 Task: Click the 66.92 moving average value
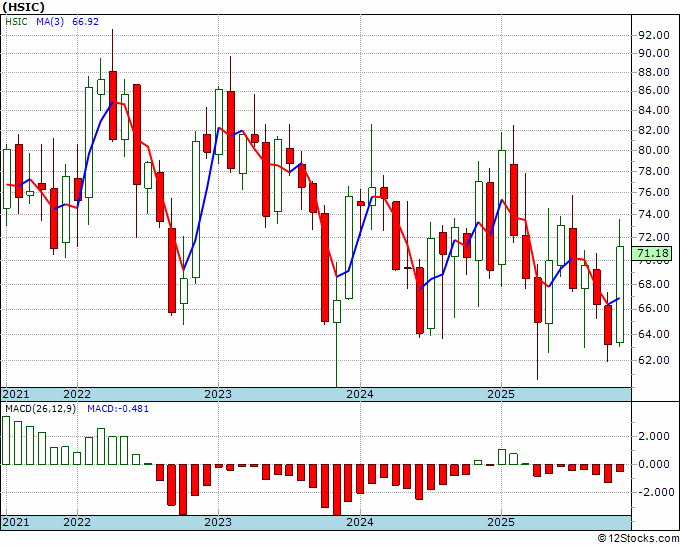point(85,22)
